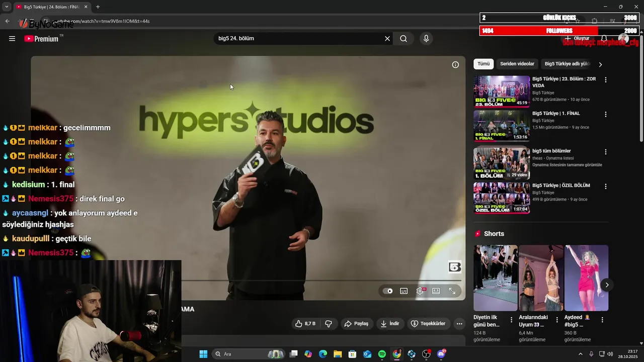This screenshot has height=362, width=644.
Task: Open the YouTube hamburger guide menu
Action: [x=12, y=39]
